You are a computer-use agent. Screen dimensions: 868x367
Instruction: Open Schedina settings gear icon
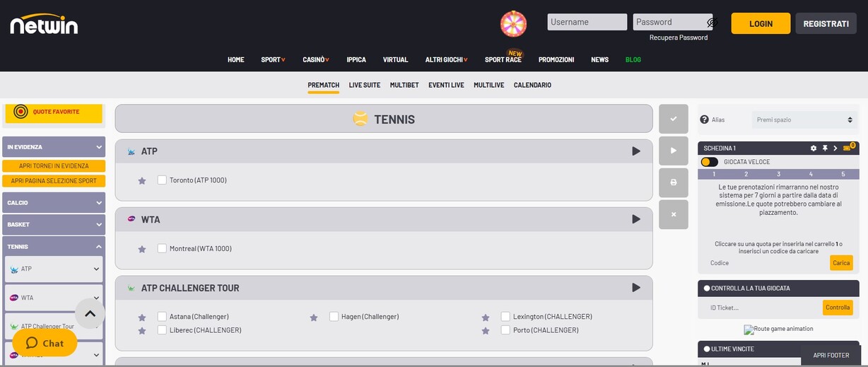point(814,148)
